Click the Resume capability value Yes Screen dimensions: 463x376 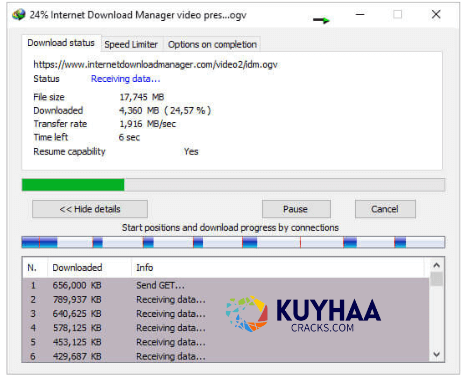[191, 152]
